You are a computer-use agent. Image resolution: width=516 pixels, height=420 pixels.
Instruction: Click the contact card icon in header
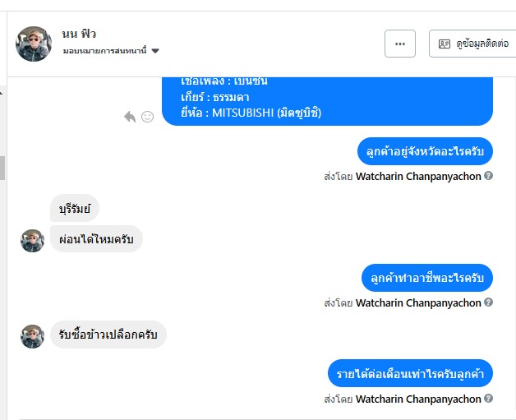point(445,44)
